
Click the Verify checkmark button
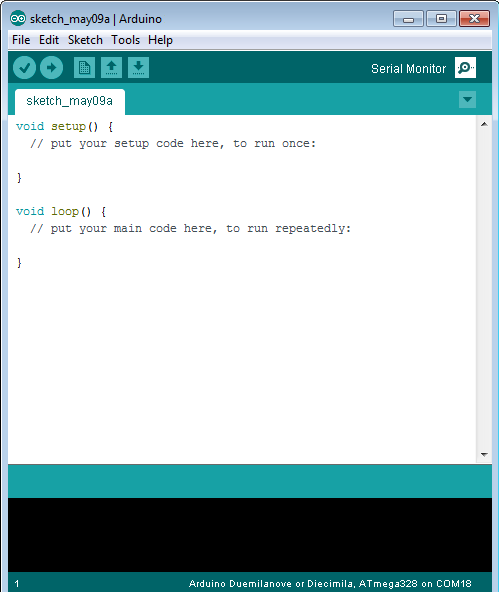(x=25, y=68)
